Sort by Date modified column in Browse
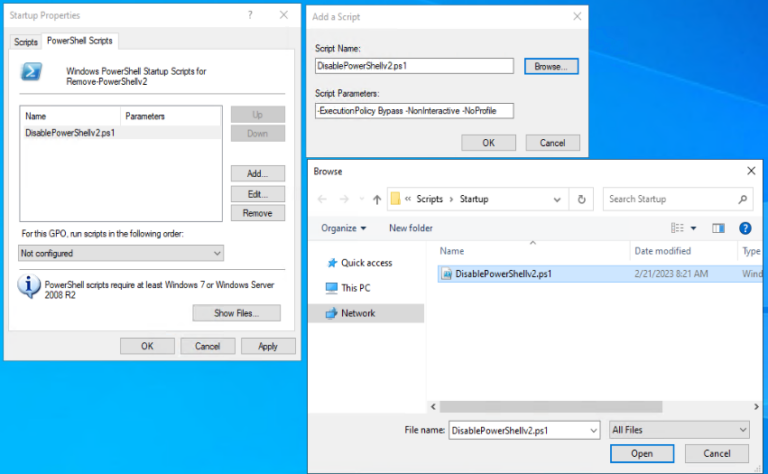The height and width of the screenshot is (474, 768). 683,251
